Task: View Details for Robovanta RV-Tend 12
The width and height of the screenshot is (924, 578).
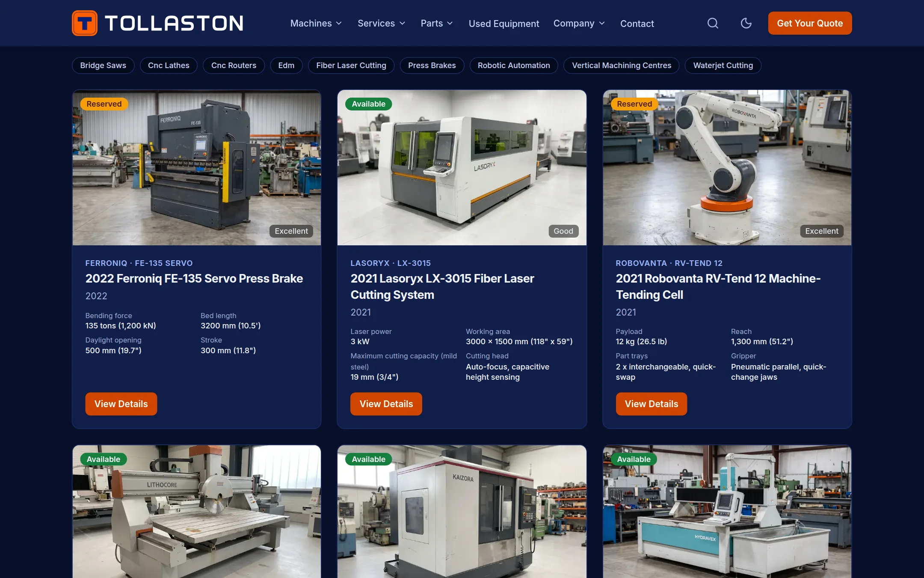Action: tap(652, 404)
